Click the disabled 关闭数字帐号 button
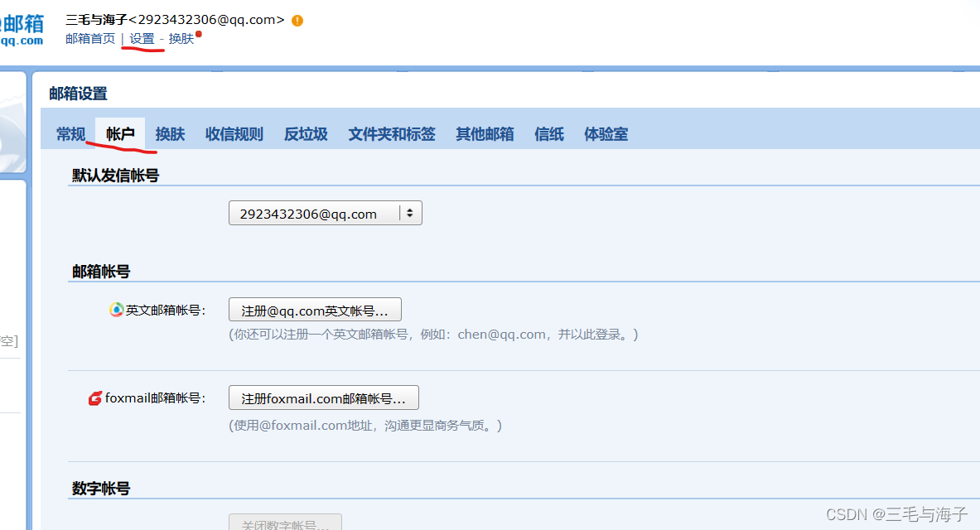Screen dimensions: 980x530 coord(285,523)
